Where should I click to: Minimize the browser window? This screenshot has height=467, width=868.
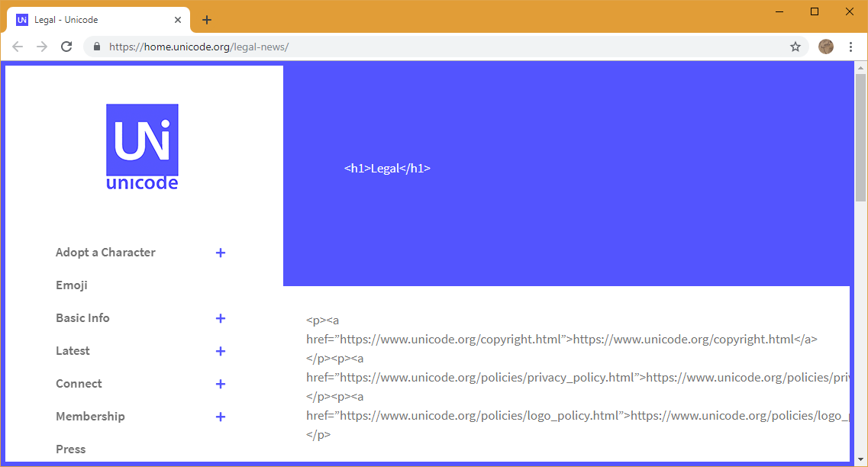click(779, 11)
